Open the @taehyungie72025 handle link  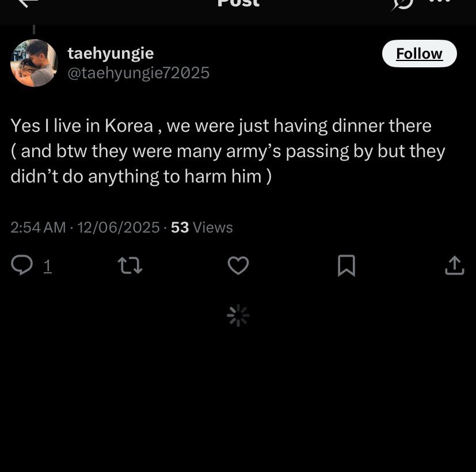click(x=138, y=73)
